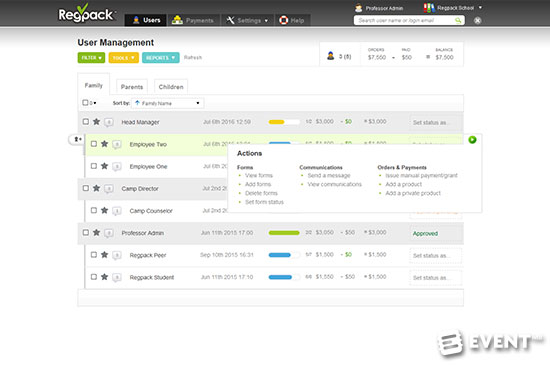Choose View communications action
The image size is (550, 365).
pyautogui.click(x=335, y=184)
